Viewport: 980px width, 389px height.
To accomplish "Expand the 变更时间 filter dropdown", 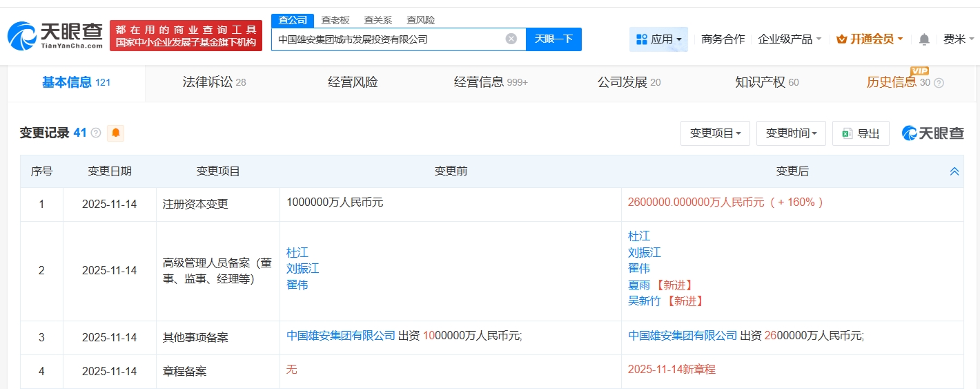I will [791, 133].
